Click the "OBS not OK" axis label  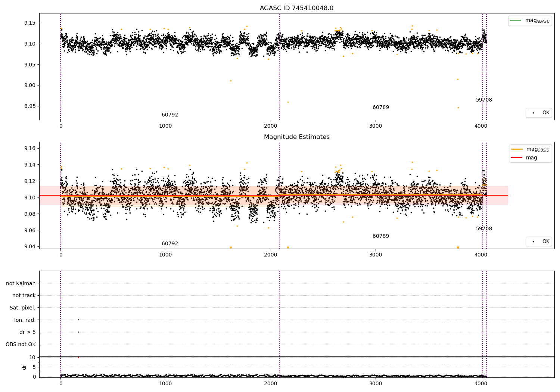point(21,344)
